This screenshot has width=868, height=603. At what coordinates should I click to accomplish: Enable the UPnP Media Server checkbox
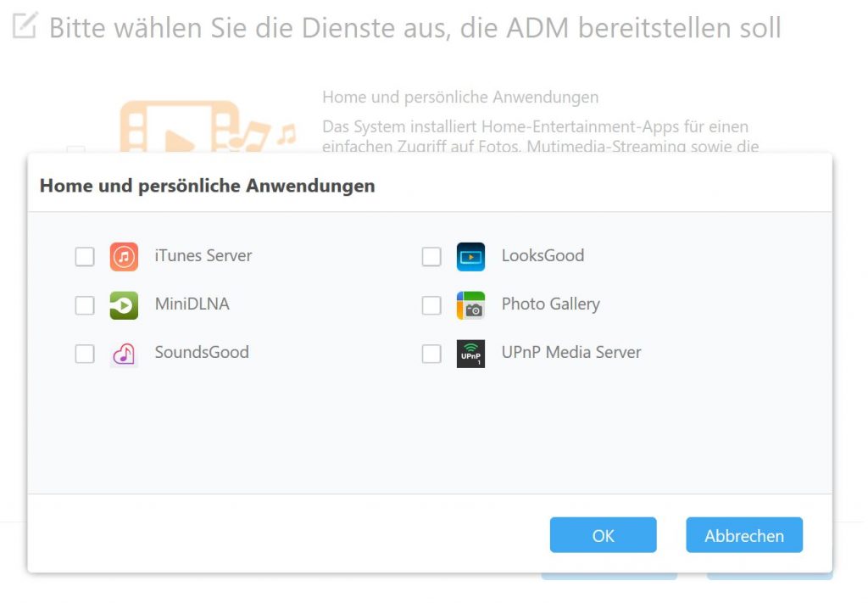tap(431, 354)
